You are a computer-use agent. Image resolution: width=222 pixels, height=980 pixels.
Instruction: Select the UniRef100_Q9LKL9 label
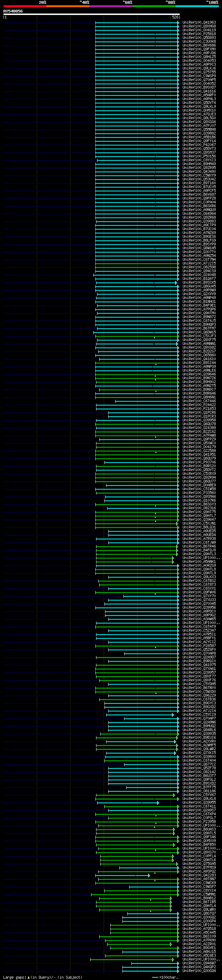click(x=199, y=106)
